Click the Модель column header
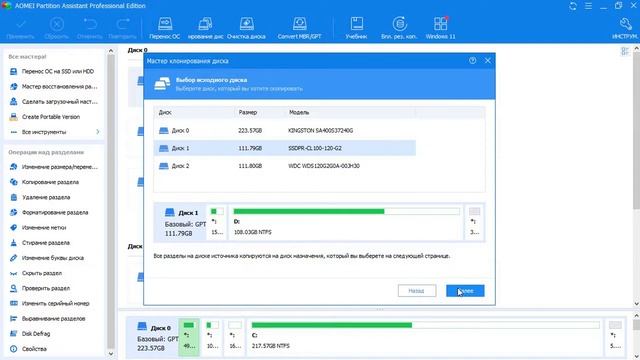 coord(350,112)
